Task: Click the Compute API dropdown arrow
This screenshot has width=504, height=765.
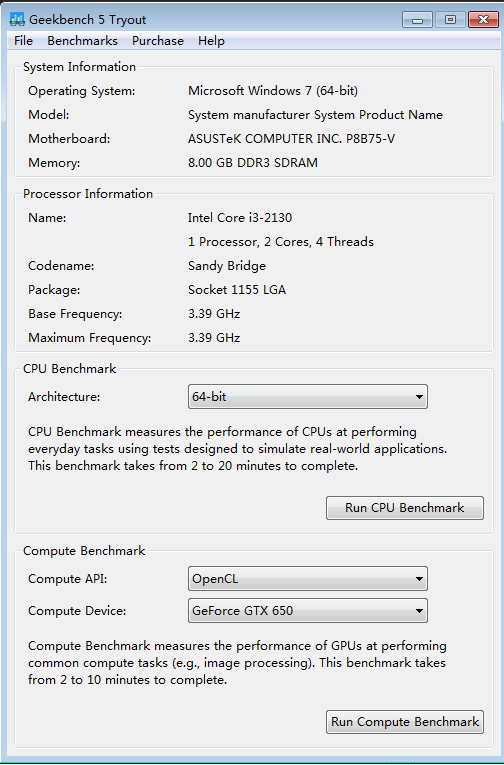Action: point(419,579)
